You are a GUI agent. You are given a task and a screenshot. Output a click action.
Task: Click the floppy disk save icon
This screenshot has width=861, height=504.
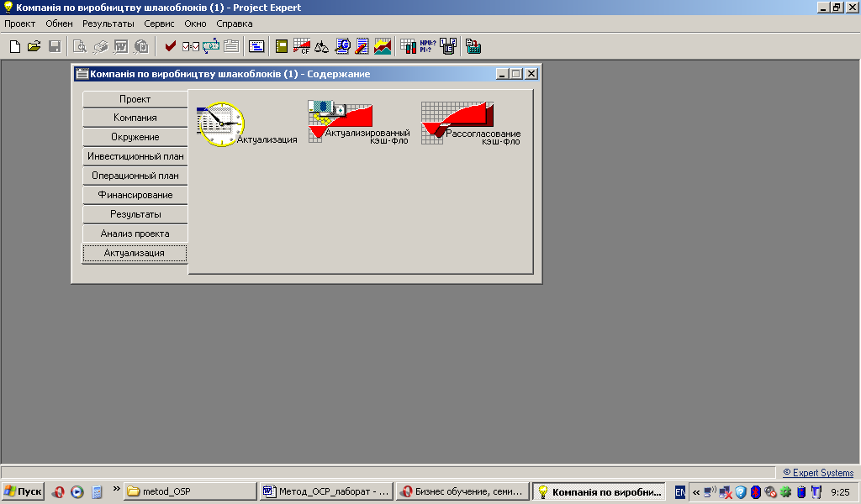(55, 46)
